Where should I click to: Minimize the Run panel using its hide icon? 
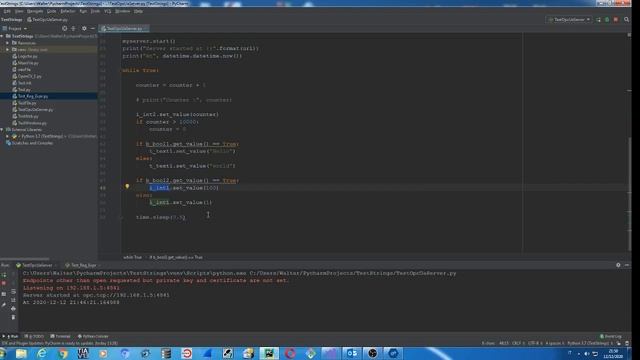(627, 265)
